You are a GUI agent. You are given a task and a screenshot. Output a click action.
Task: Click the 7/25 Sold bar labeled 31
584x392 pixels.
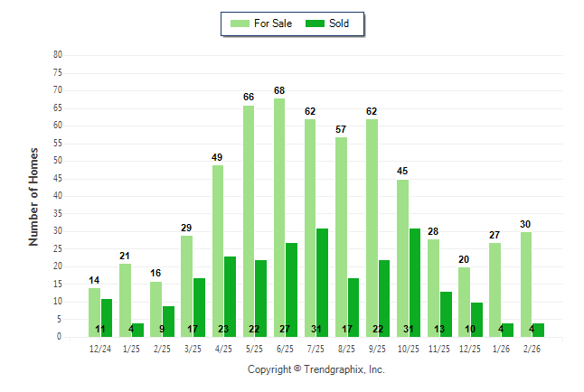click(323, 282)
